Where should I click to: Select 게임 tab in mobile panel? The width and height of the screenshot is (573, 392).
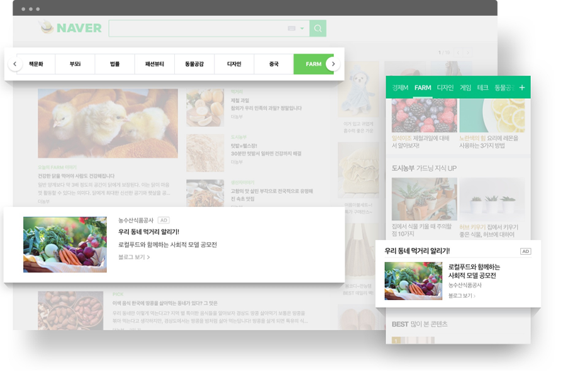point(465,87)
